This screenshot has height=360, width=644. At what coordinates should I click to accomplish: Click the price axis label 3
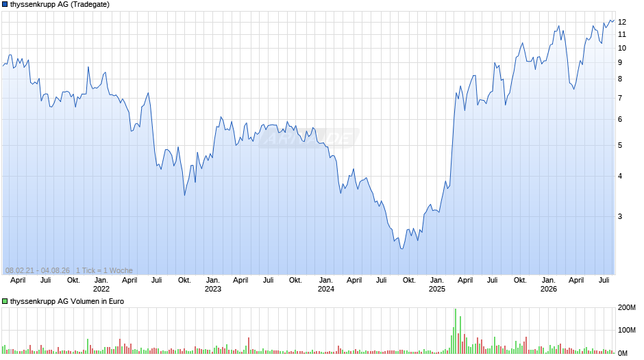pos(620,216)
